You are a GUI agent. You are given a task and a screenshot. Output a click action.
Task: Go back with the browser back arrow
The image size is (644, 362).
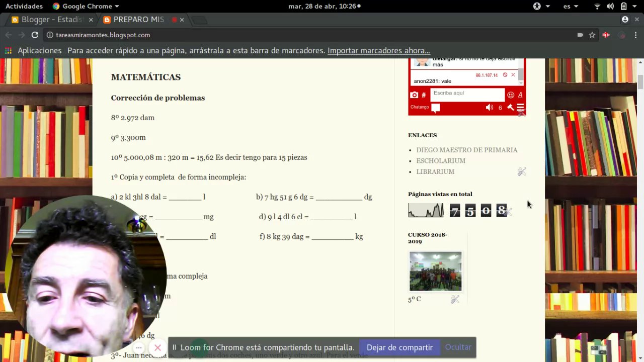tap(8, 35)
